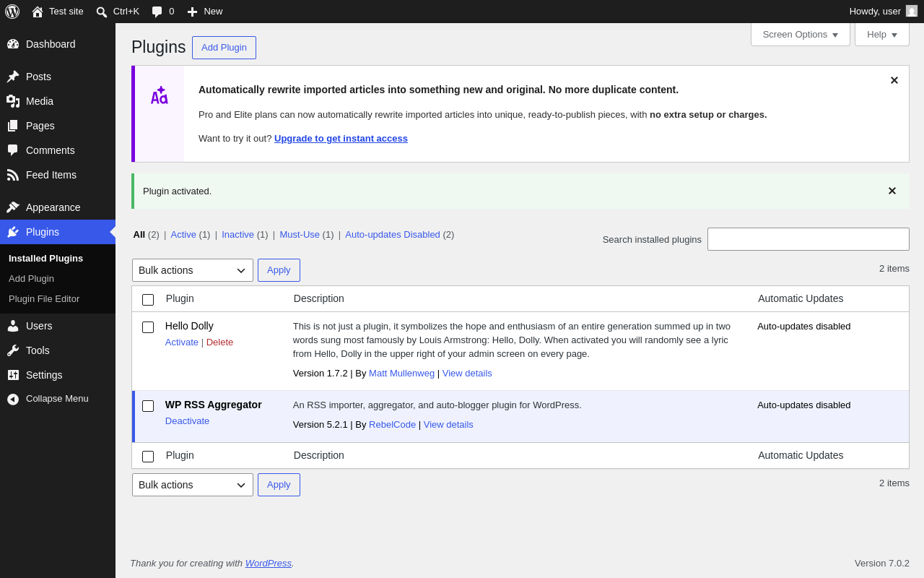
Task: Click Hello Dolly auto-updates disabled text
Action: [803, 326]
